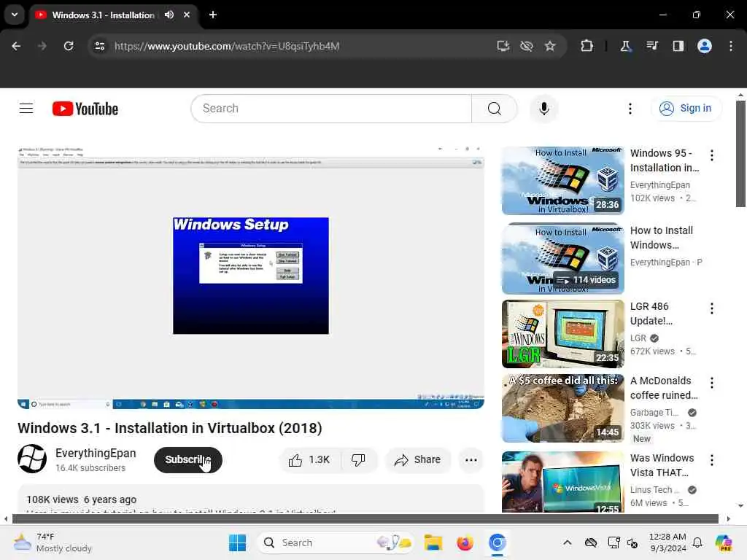This screenshot has width=747, height=560.
Task: Open the YouTube hamburger guide menu
Action: tap(26, 109)
